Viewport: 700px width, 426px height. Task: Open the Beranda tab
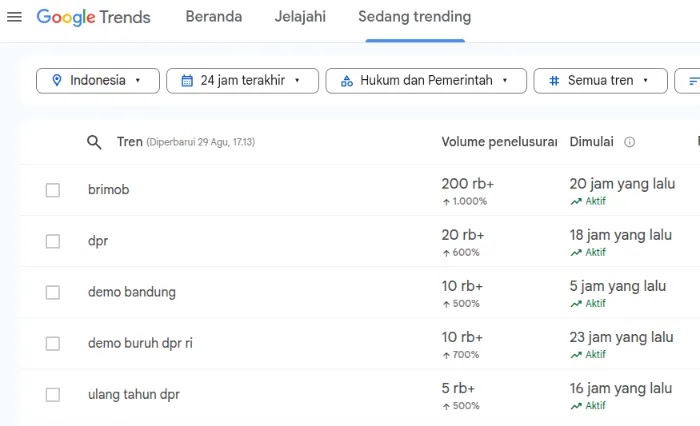(x=214, y=17)
